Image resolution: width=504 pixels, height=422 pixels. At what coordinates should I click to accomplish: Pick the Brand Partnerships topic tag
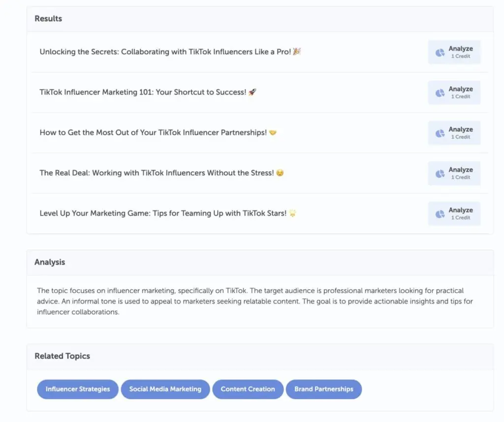click(324, 389)
